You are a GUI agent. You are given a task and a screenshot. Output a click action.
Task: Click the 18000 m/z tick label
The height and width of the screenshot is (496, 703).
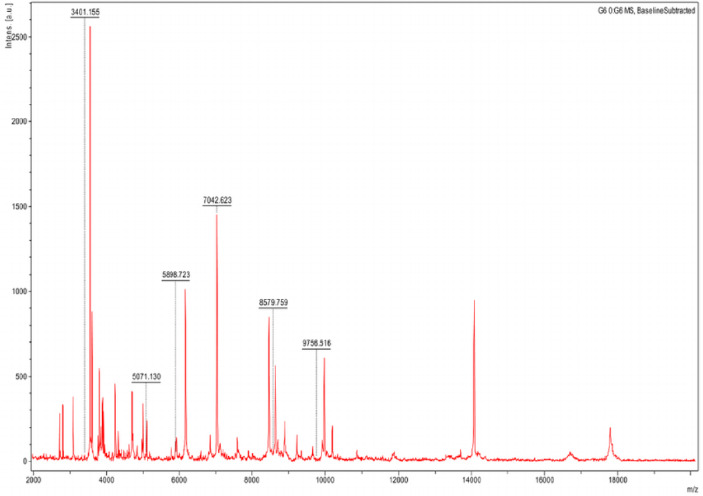617,480
